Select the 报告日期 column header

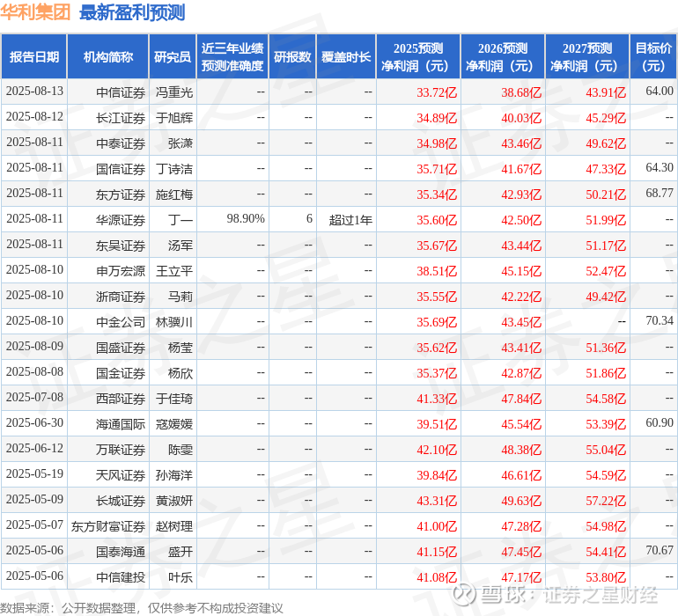point(34,56)
